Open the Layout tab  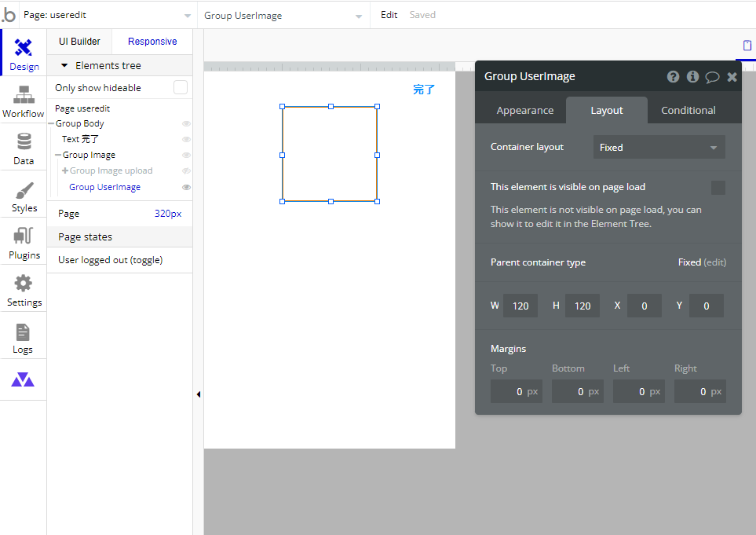(607, 111)
